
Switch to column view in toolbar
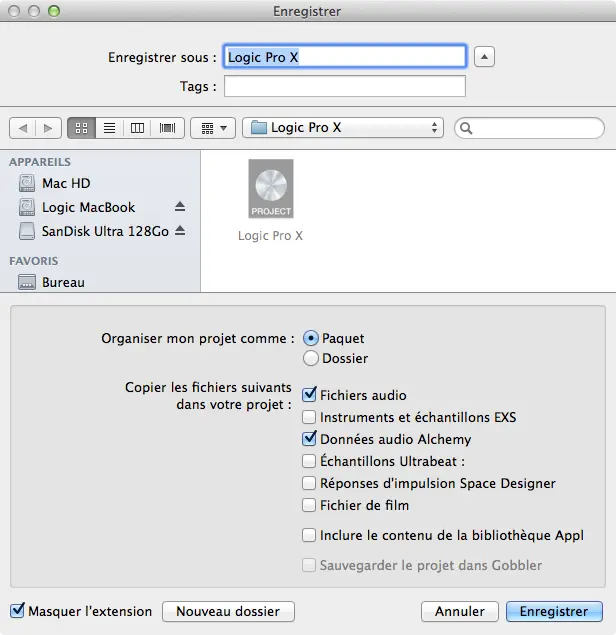coord(137,128)
